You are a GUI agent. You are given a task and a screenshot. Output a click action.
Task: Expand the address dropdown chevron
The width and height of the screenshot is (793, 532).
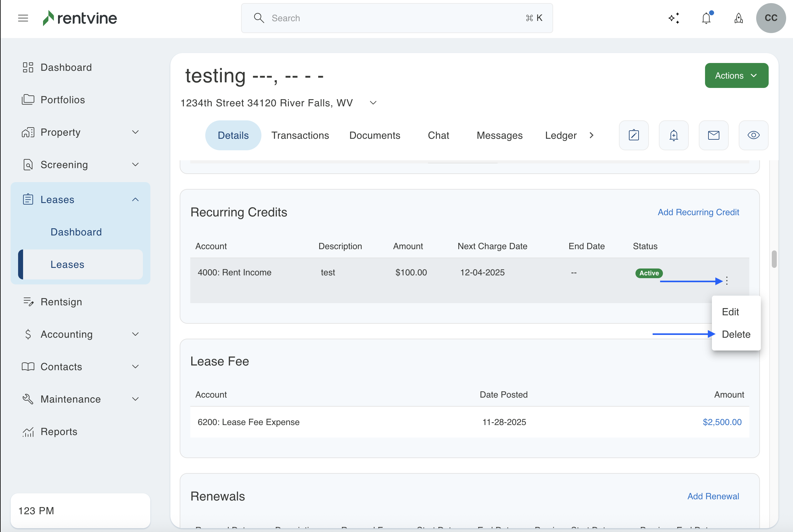373,103
